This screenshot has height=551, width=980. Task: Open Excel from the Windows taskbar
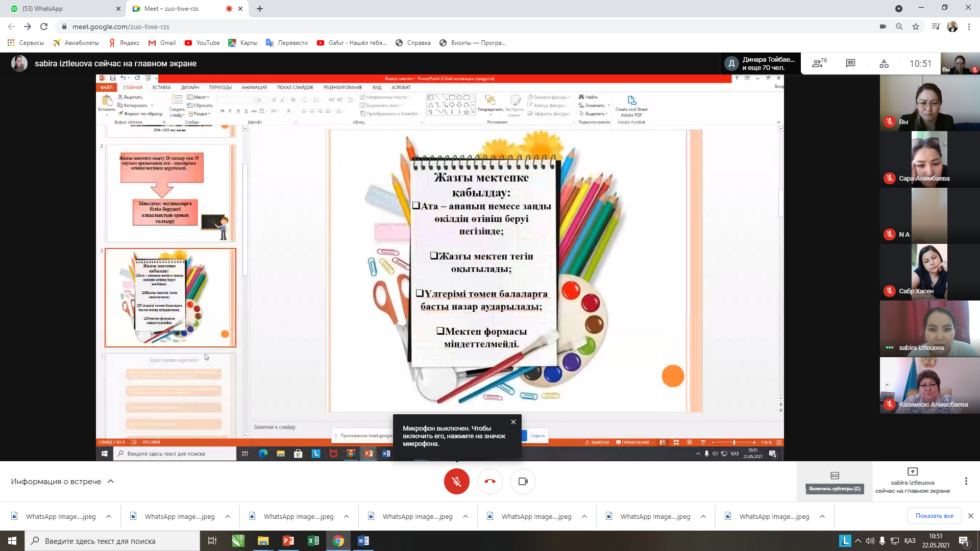point(313,541)
